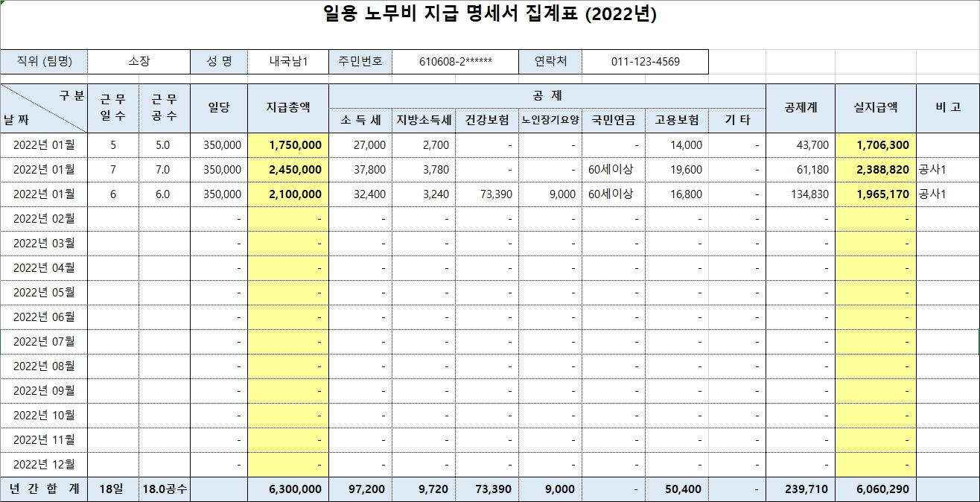
Task: Select the annual days total 18일
Action: coord(113,489)
